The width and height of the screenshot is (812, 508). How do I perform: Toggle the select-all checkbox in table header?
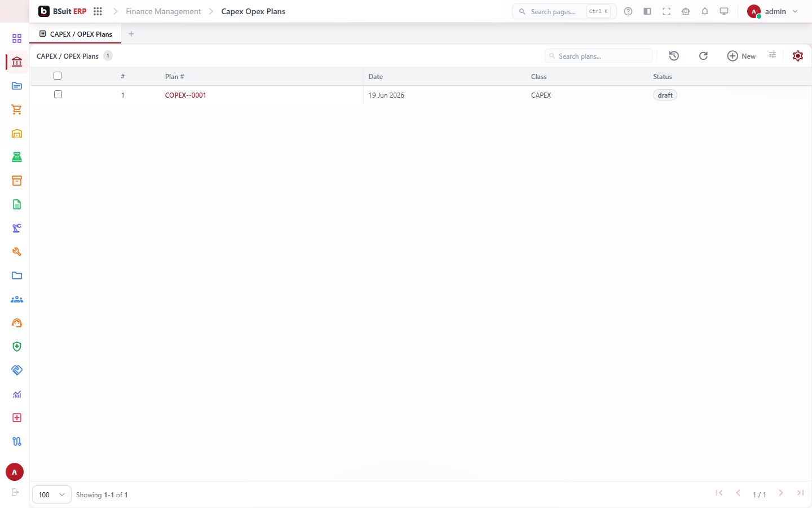click(x=58, y=76)
